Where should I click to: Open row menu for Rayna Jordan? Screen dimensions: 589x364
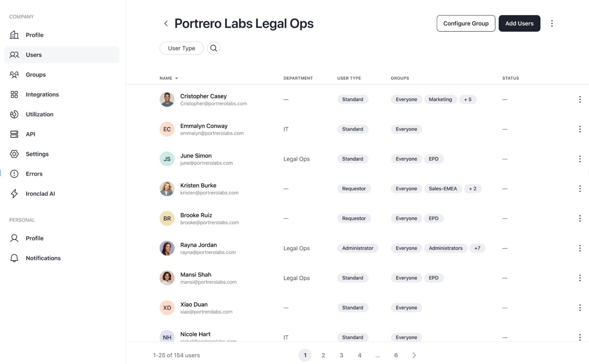(x=580, y=248)
